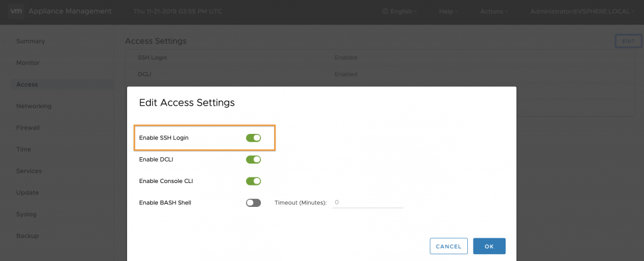Click the globe language icon
The image size is (644, 261).
click(x=386, y=11)
